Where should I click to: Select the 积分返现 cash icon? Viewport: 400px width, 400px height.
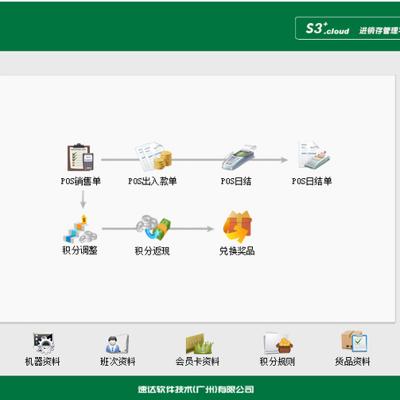coord(153,228)
